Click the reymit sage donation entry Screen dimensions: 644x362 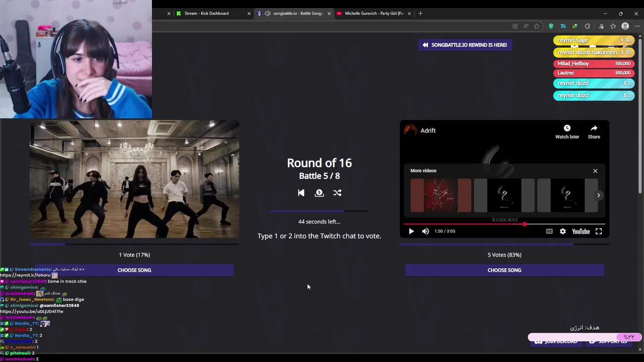pyautogui.click(x=594, y=40)
